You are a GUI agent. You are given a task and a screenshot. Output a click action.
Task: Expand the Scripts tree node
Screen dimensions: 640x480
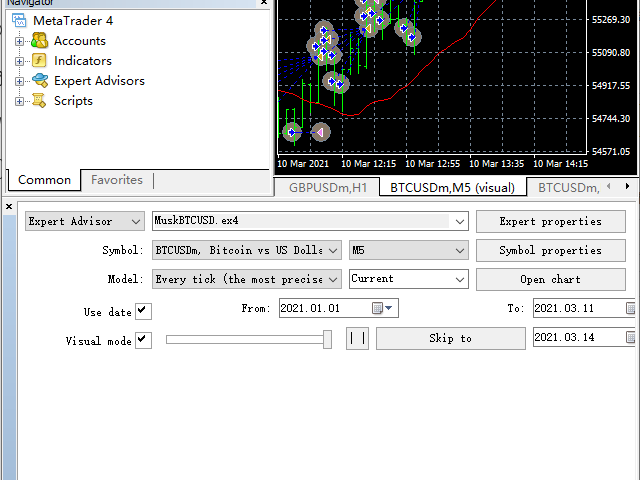tap(19, 101)
